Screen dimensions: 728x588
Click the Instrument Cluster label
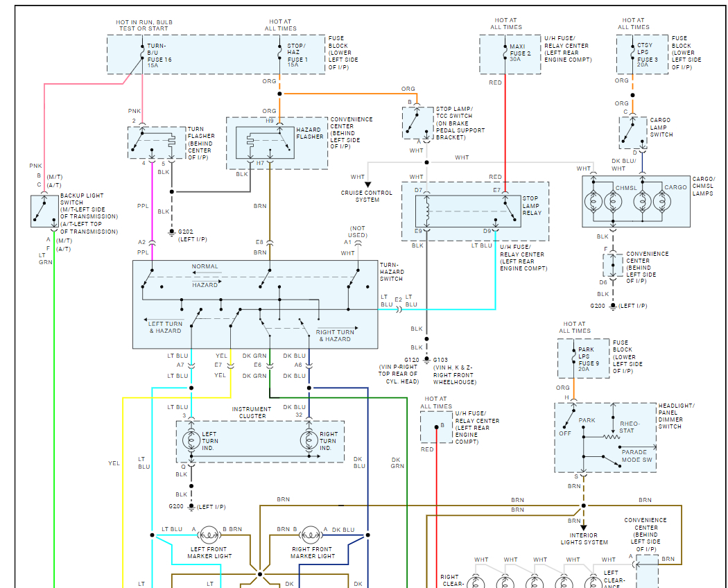(252, 413)
